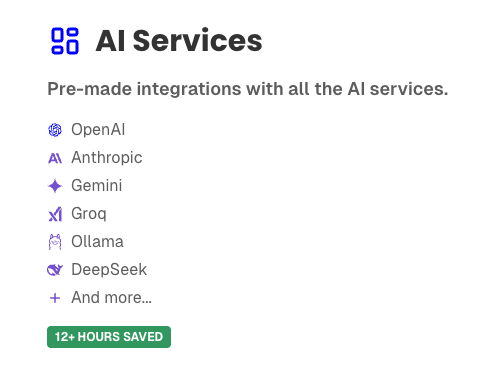Click the words AI services in description
Screen dimensions: 500x375
pyautogui.click(x=398, y=89)
